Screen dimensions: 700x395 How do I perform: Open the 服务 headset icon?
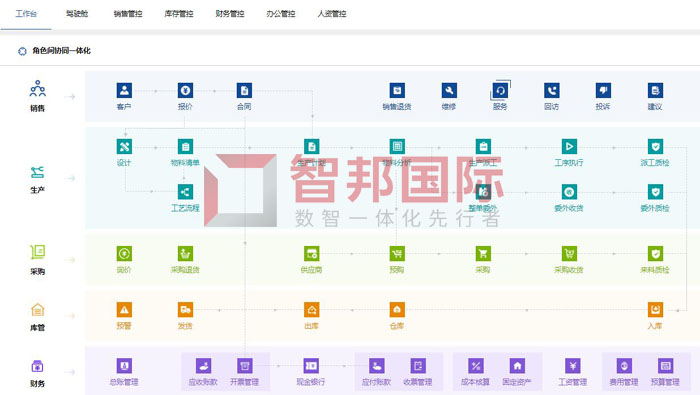[500, 91]
